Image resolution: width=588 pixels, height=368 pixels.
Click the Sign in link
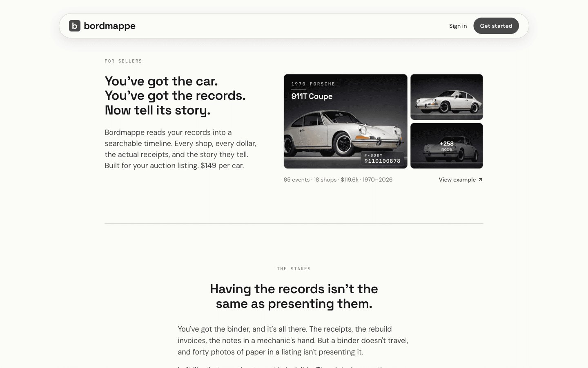pyautogui.click(x=458, y=26)
